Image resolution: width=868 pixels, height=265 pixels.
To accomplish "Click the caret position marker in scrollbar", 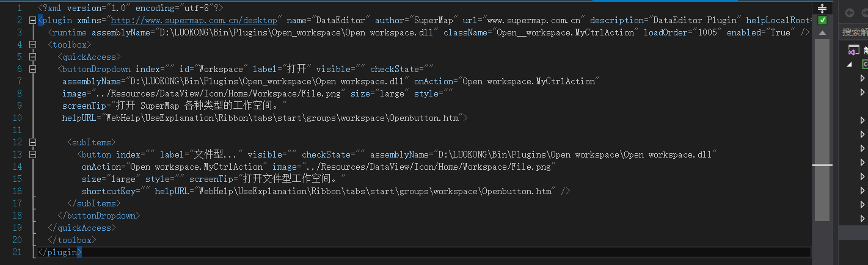I will [822, 165].
